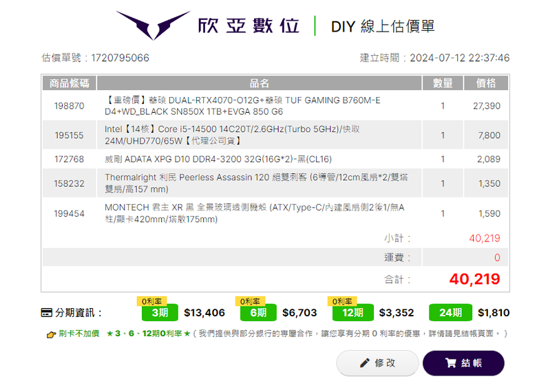537x392 pixels.
Task: Click the 運費 shipping value 0
Action: pyautogui.click(x=497, y=258)
